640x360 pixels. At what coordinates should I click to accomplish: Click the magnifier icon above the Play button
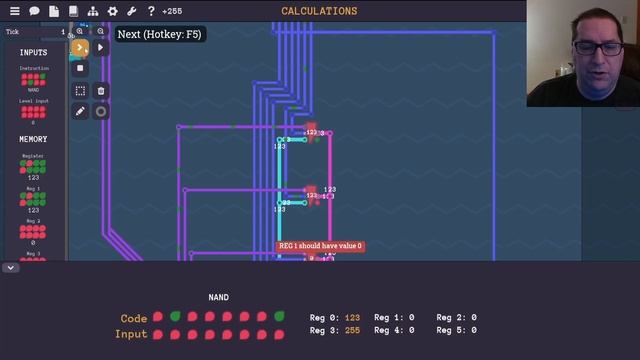(100, 31)
